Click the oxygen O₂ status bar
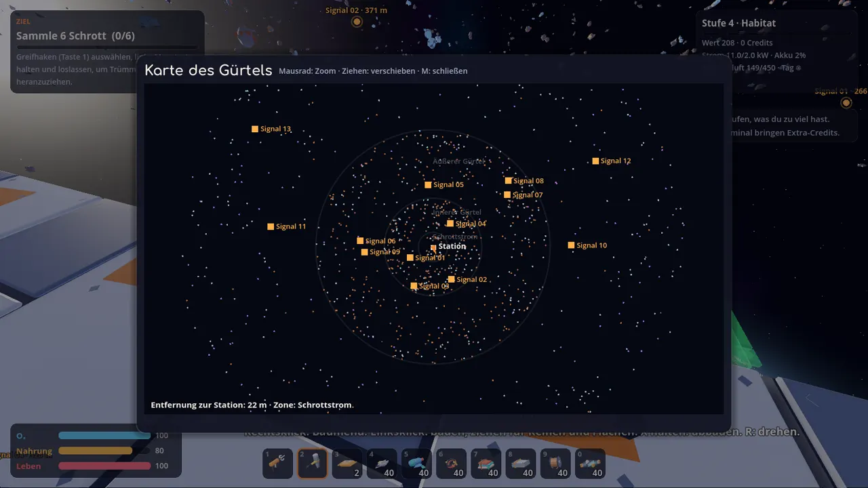The image size is (868, 488). (104, 436)
